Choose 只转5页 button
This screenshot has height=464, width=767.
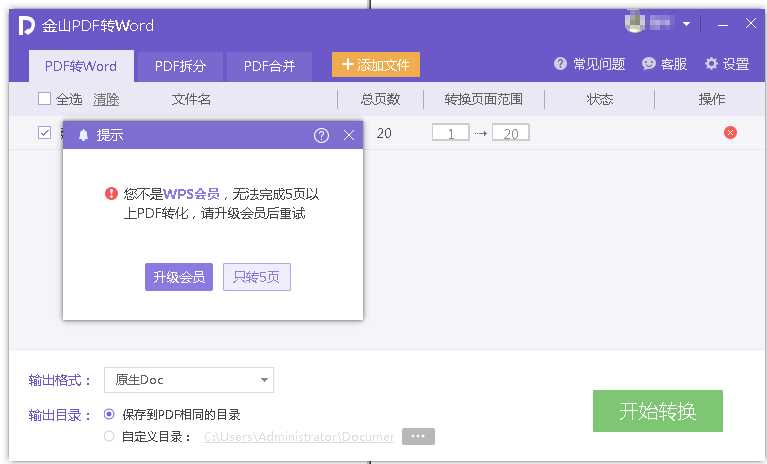pyautogui.click(x=257, y=277)
